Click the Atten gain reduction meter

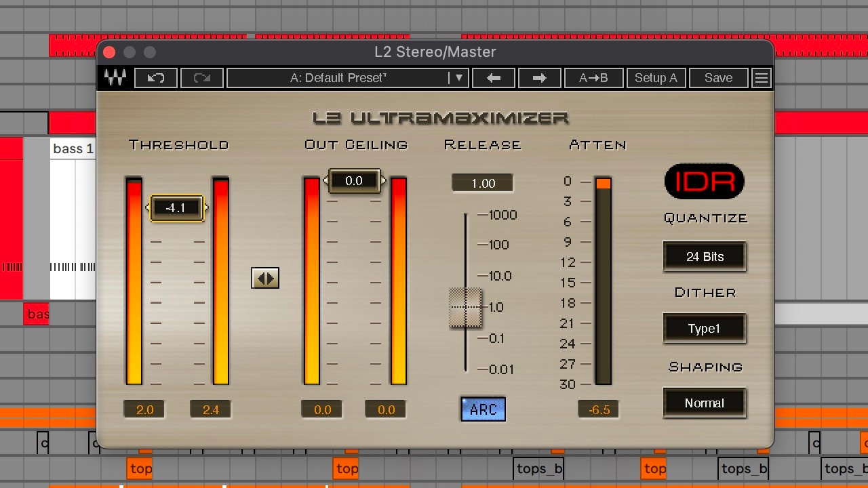pos(603,281)
